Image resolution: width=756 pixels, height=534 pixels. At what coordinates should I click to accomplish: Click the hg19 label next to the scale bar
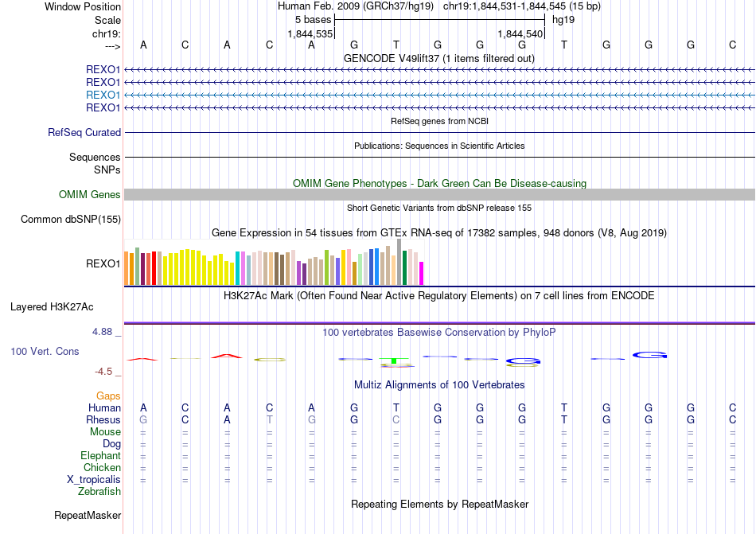click(563, 20)
